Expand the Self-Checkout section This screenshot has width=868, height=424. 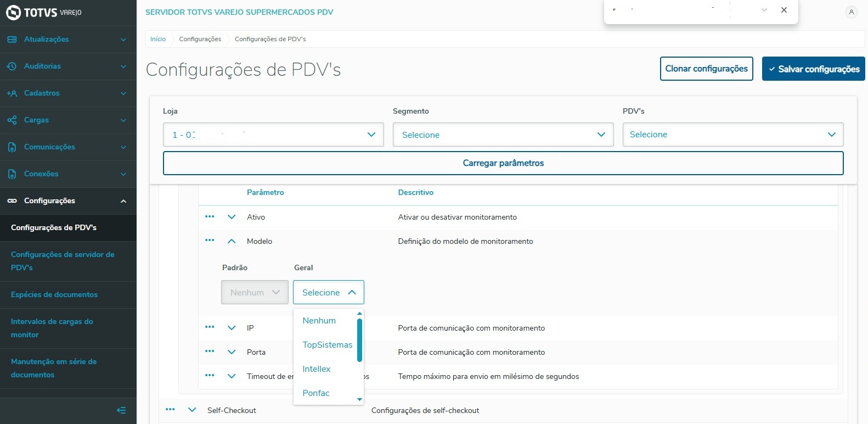coord(192,410)
